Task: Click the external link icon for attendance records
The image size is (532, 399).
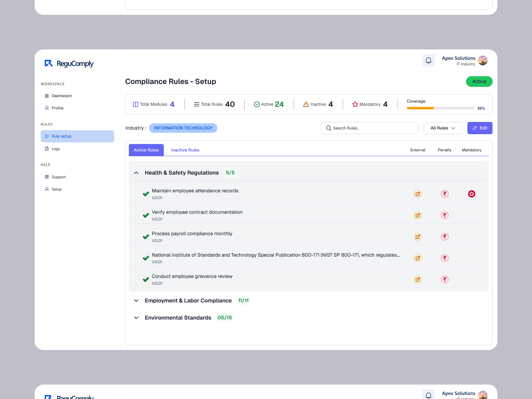Action: (418, 194)
